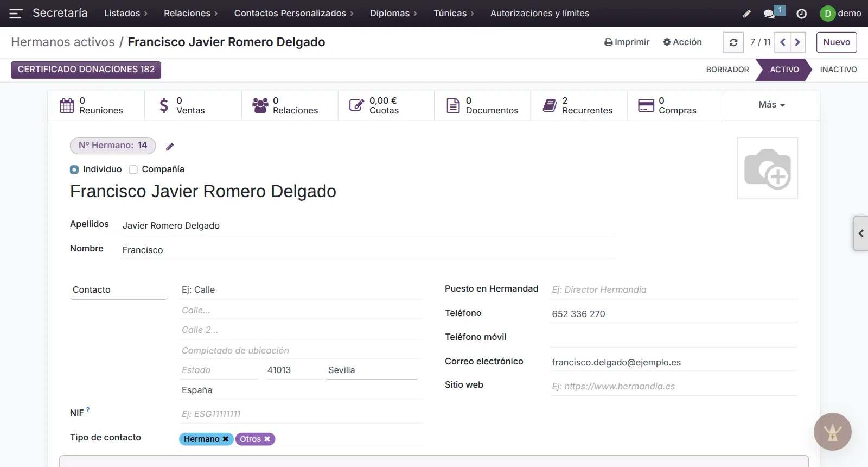
Task: Go to next record arrow
Action: point(797,42)
